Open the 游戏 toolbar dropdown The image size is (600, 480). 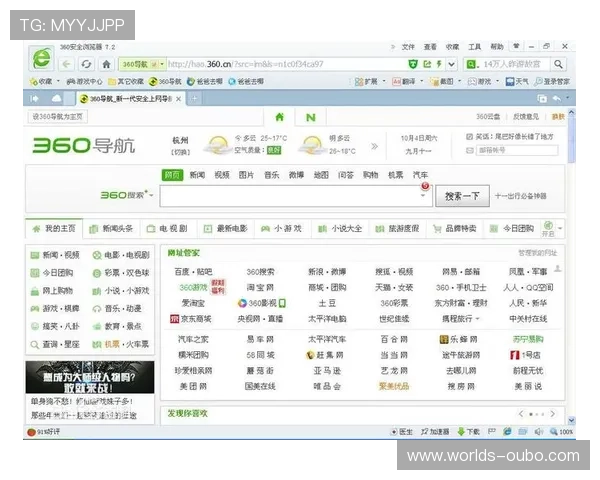coord(497,82)
